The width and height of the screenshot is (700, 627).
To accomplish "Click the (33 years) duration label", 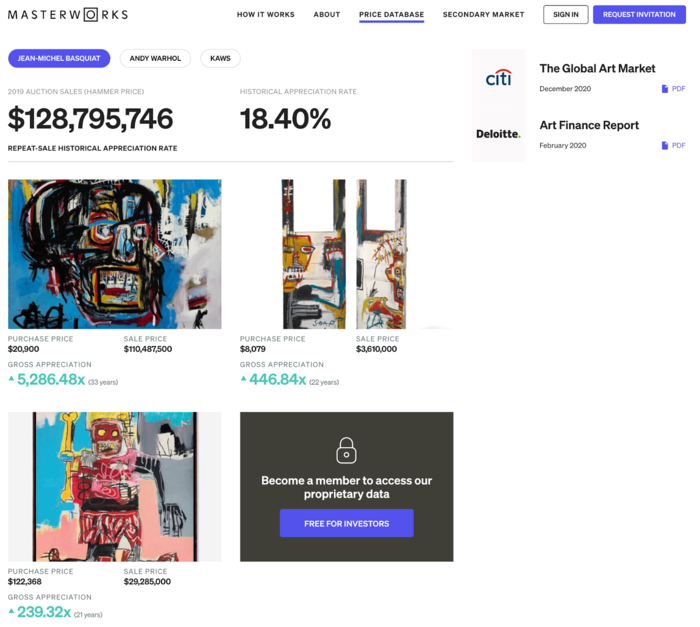I will tap(103, 382).
